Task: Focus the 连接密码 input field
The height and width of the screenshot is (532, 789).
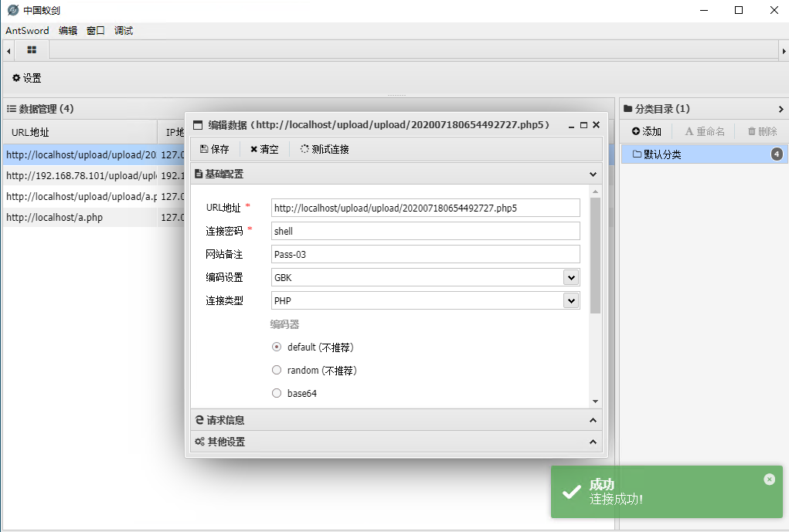Action: 426,232
